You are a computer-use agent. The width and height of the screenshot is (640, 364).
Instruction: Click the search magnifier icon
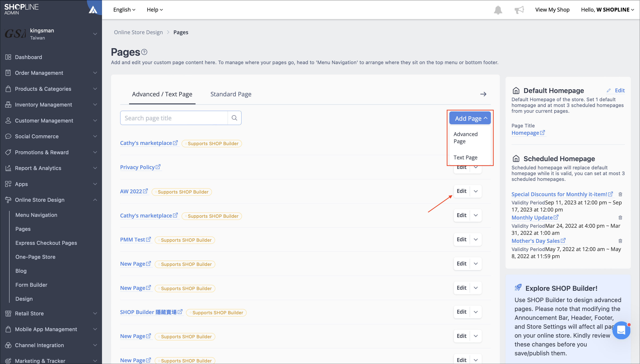tap(234, 118)
